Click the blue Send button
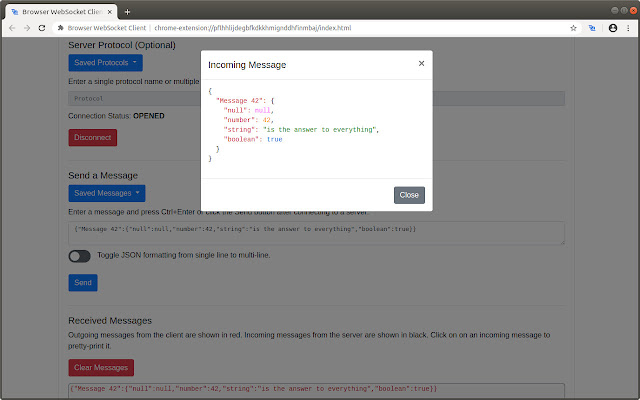 pyautogui.click(x=83, y=283)
